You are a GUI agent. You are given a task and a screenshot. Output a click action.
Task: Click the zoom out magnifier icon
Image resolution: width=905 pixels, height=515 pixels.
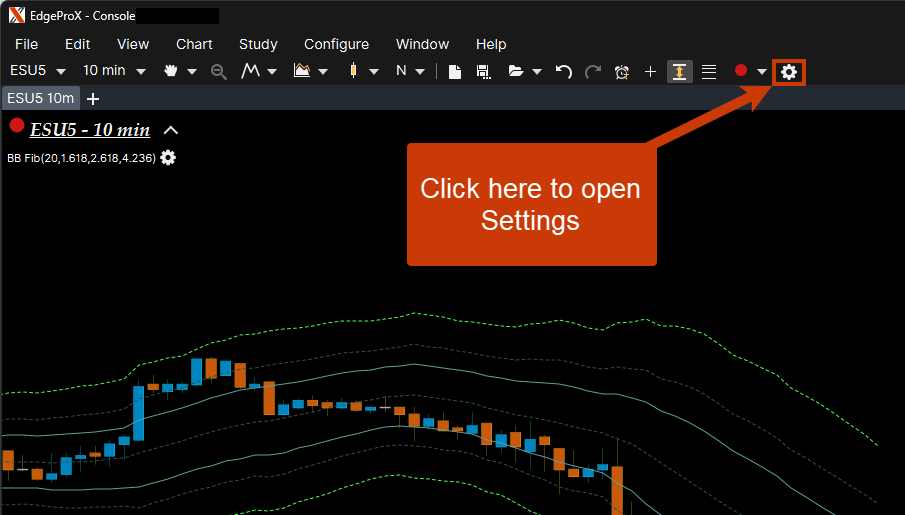(x=219, y=71)
